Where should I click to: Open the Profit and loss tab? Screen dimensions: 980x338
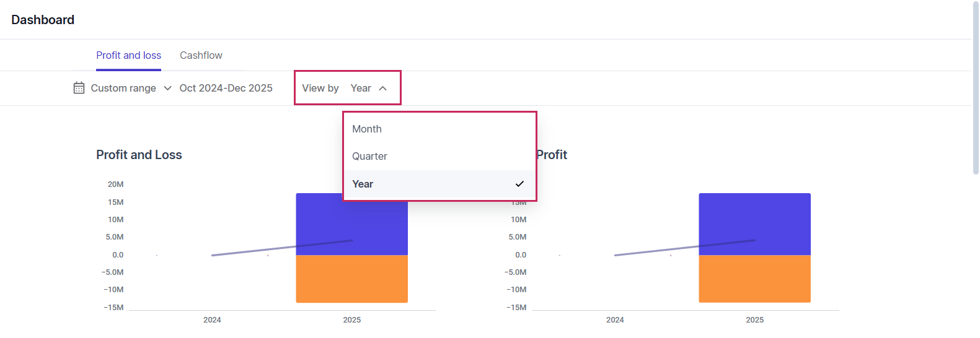128,55
